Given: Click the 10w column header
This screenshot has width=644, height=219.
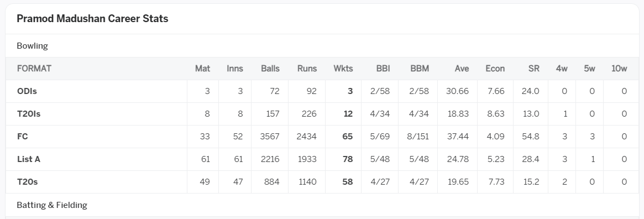Looking at the screenshot, I should click(619, 69).
